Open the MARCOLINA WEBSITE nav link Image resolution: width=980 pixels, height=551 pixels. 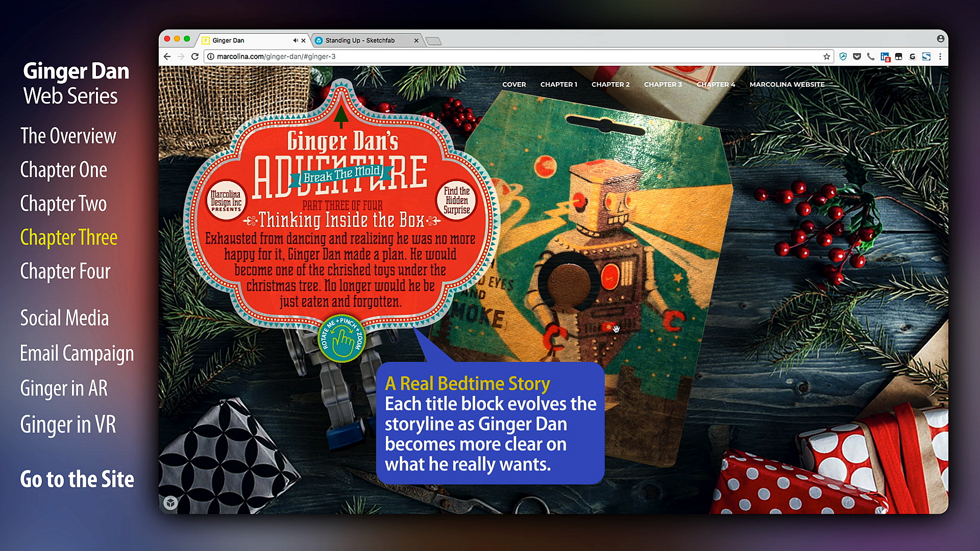(787, 84)
